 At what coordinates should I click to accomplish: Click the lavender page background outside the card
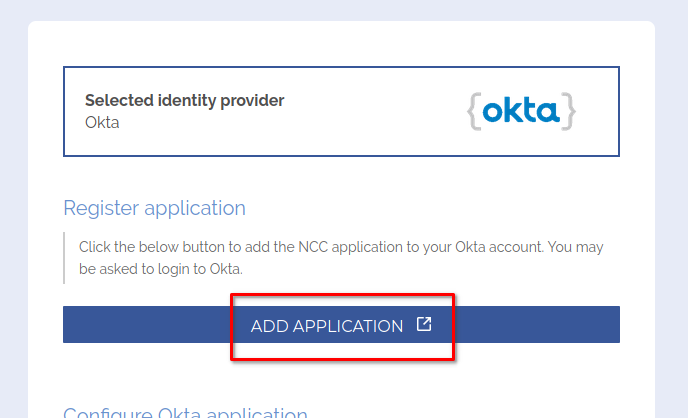point(14,200)
